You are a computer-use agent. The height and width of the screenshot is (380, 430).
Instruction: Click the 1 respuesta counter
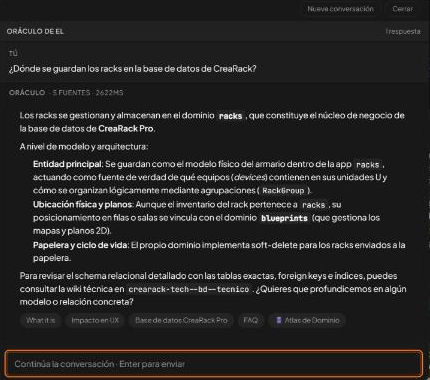coord(403,31)
